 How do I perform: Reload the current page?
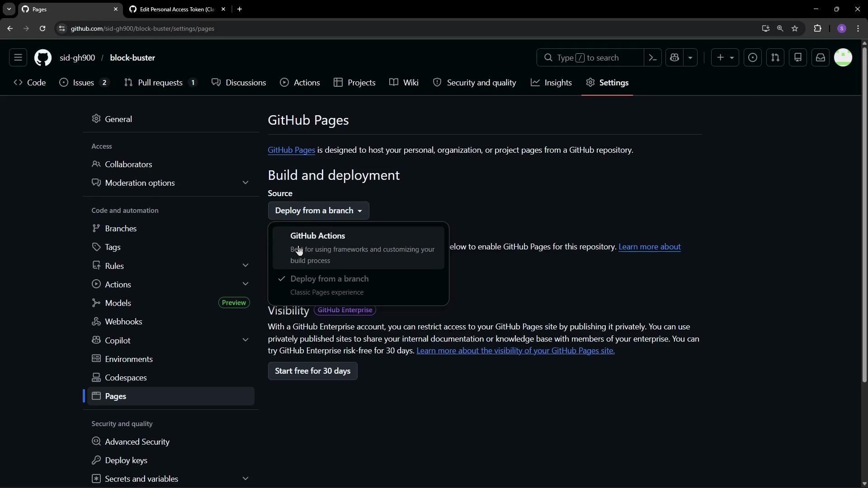point(42,28)
